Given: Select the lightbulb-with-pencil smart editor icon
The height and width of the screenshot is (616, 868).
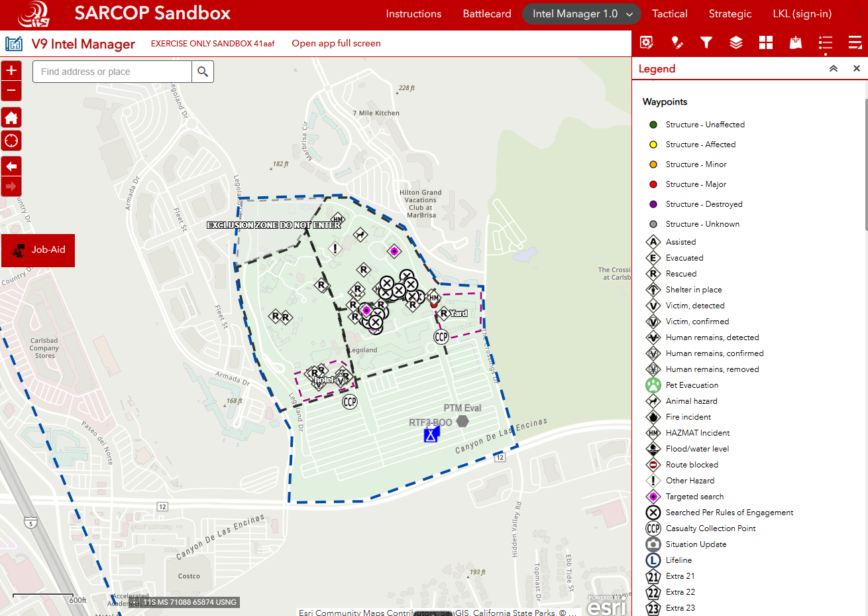Looking at the screenshot, I should [x=677, y=42].
